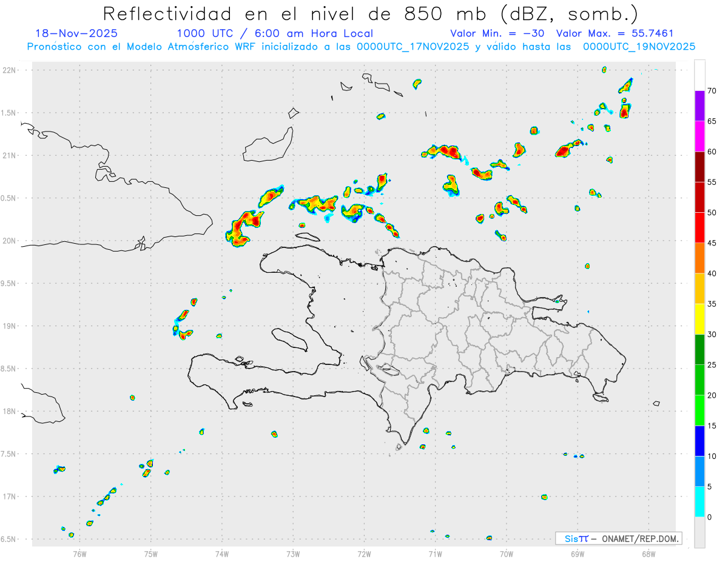Viewport: 728px width, 562px height.
Task: Click the bright green 15-20 dBZ band
Action: pos(699,410)
